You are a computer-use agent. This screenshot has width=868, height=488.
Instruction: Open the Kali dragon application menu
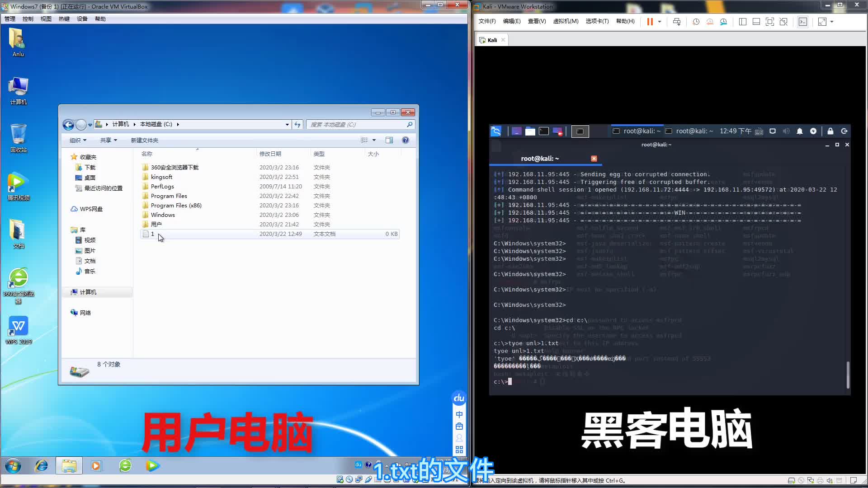[496, 131]
